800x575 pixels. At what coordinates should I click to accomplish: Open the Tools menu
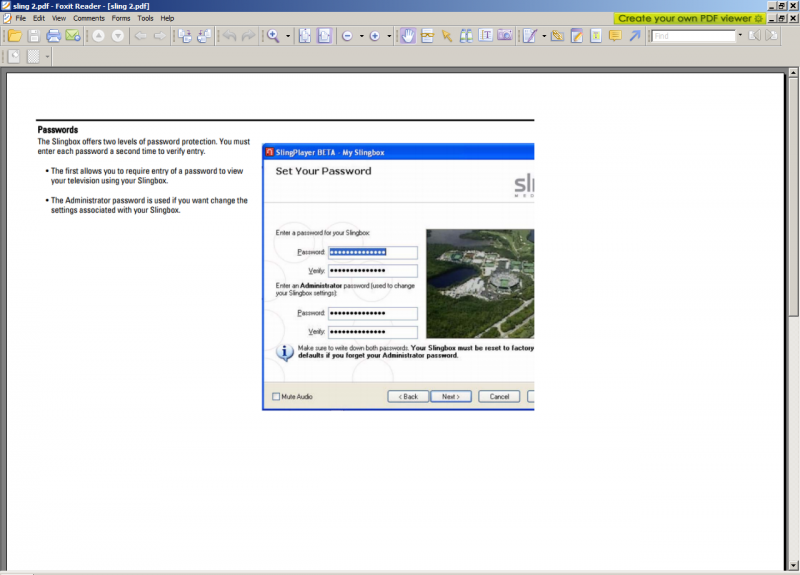(x=145, y=18)
